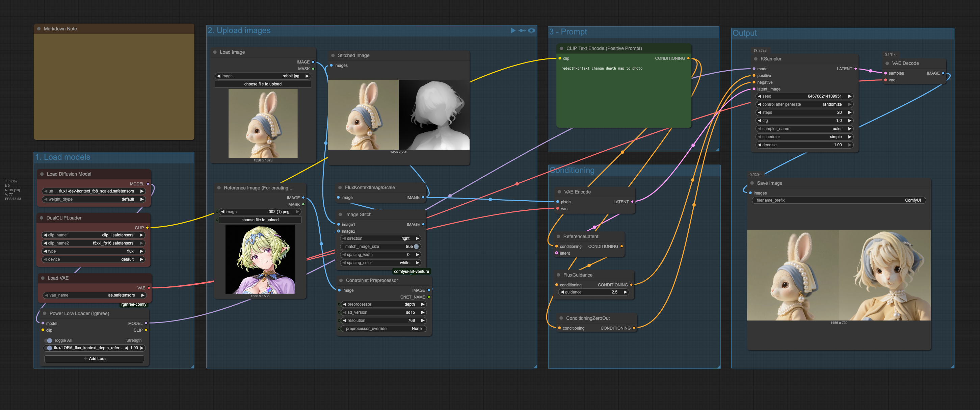Click the Add Lora button
The image size is (980, 410).
pyautogui.click(x=94, y=359)
